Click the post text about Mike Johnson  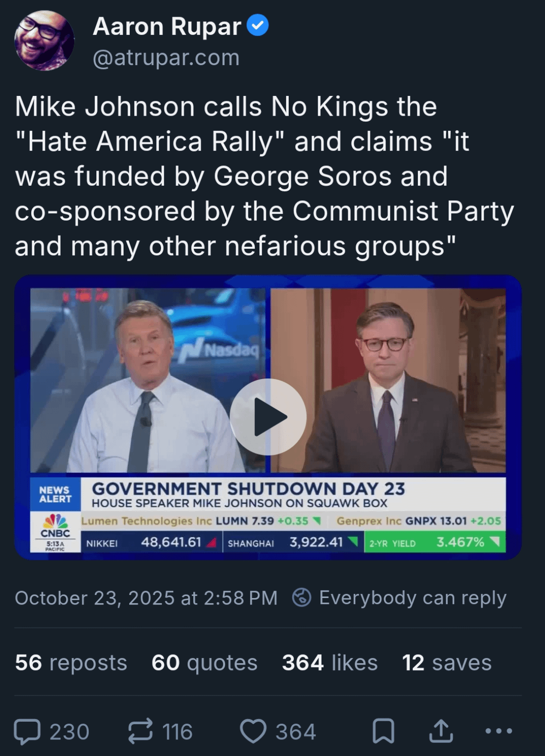264,176
